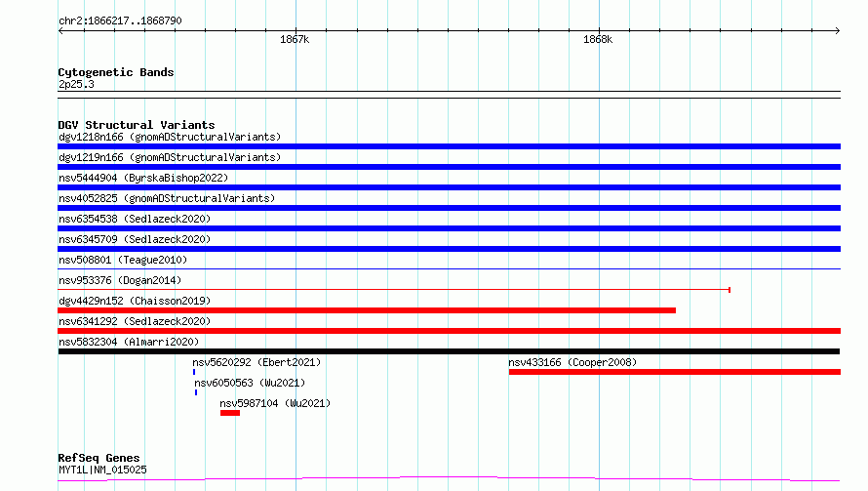Open the nsv953376 Dogan2014 variant label
The image size is (868, 491).
pyautogui.click(x=120, y=280)
